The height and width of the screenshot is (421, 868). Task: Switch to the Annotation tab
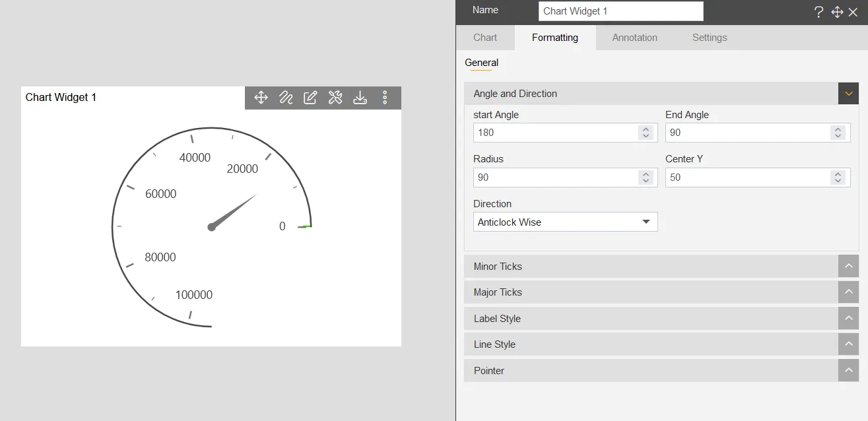tap(634, 38)
